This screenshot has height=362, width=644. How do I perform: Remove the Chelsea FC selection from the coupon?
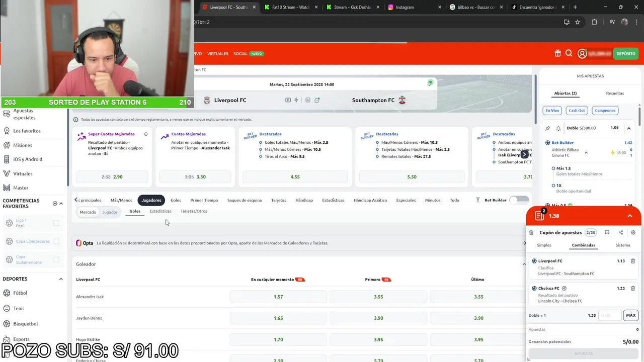(x=633, y=288)
